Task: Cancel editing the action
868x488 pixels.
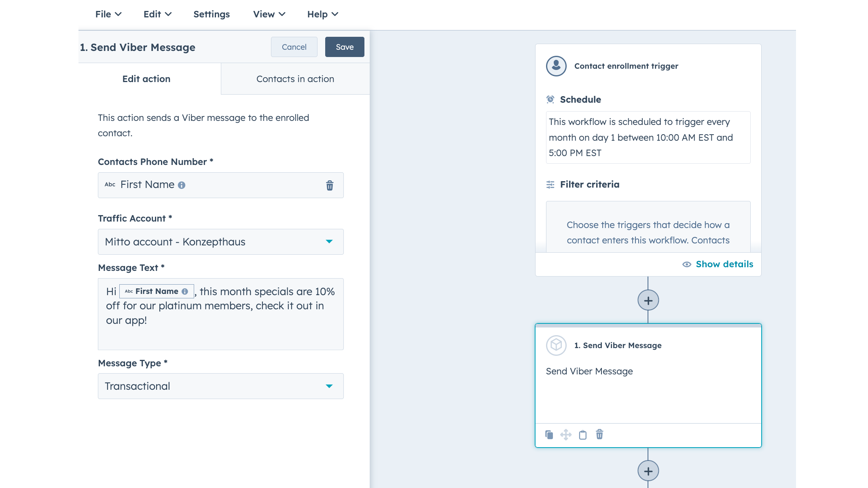Action: [294, 47]
